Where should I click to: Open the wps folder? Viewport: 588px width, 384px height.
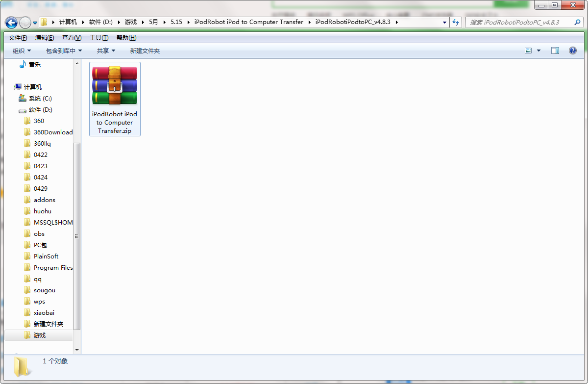tap(39, 301)
